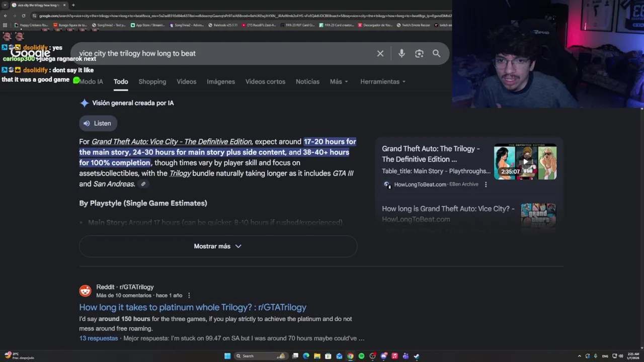The width and height of the screenshot is (644, 362).
Task: Open Paletools bookmark
Action: point(223,25)
